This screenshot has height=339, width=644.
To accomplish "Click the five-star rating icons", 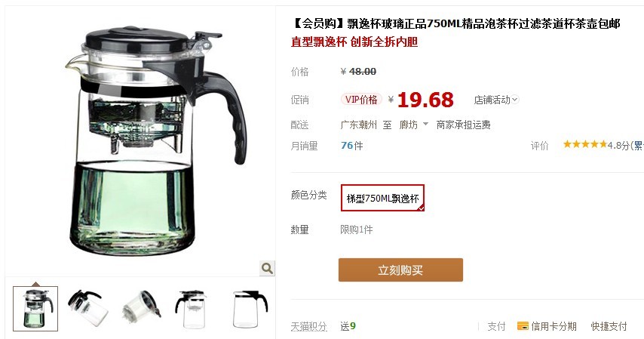I will coord(585,144).
